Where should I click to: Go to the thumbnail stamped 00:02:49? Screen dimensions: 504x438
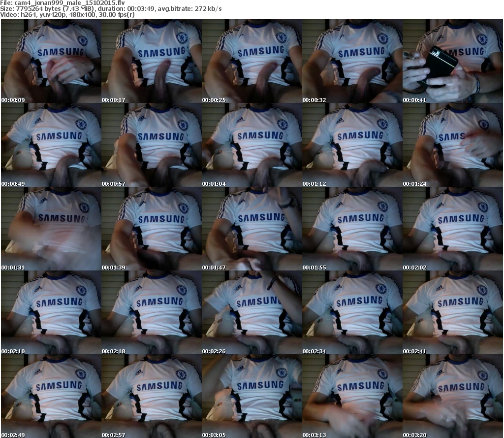pyautogui.click(x=51, y=396)
